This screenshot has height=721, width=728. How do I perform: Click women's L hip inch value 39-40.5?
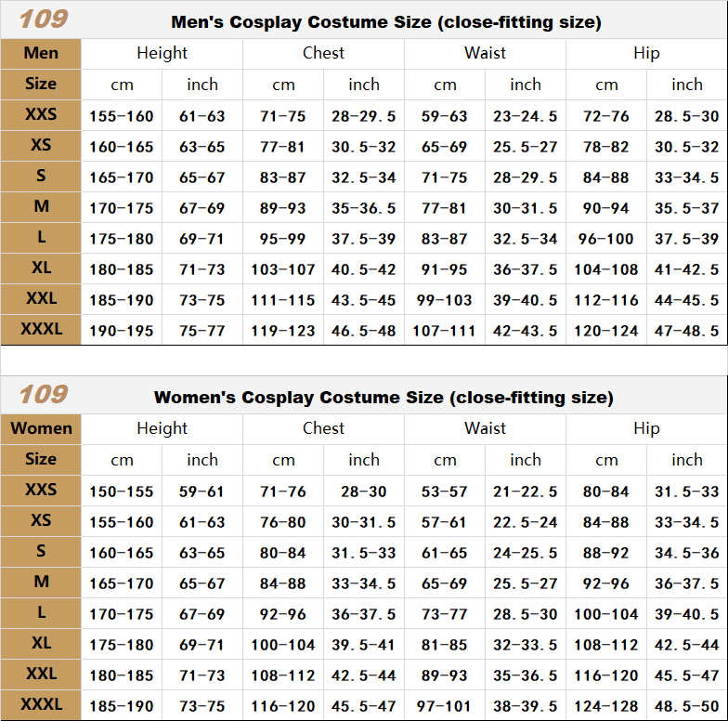pyautogui.click(x=687, y=614)
